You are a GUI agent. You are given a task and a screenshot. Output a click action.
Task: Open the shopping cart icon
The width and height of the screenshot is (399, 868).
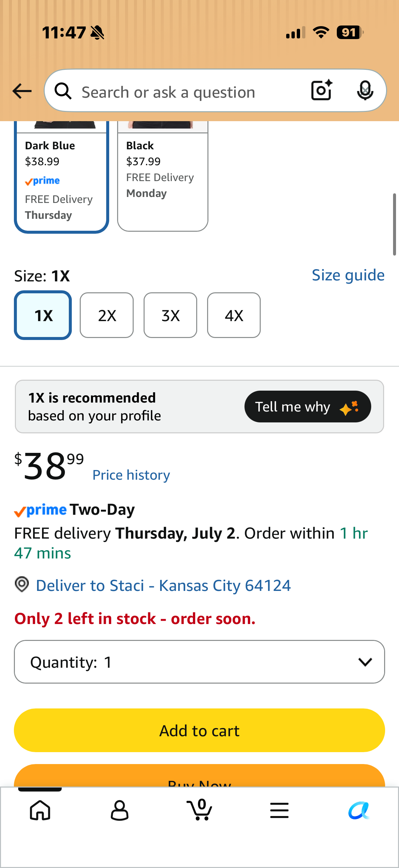point(199,809)
